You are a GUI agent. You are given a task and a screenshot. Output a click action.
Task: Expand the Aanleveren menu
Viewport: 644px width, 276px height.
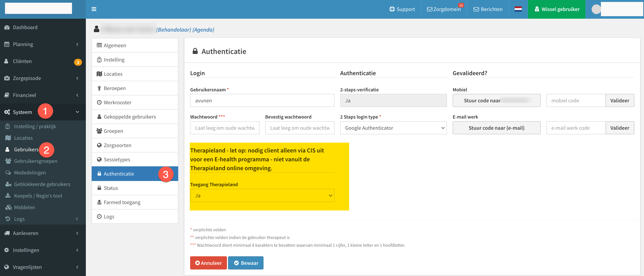[43, 233]
